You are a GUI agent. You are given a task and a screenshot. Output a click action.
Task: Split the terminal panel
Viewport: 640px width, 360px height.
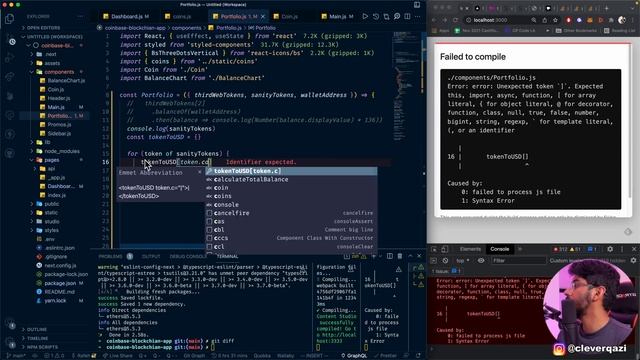[x=389, y=256]
